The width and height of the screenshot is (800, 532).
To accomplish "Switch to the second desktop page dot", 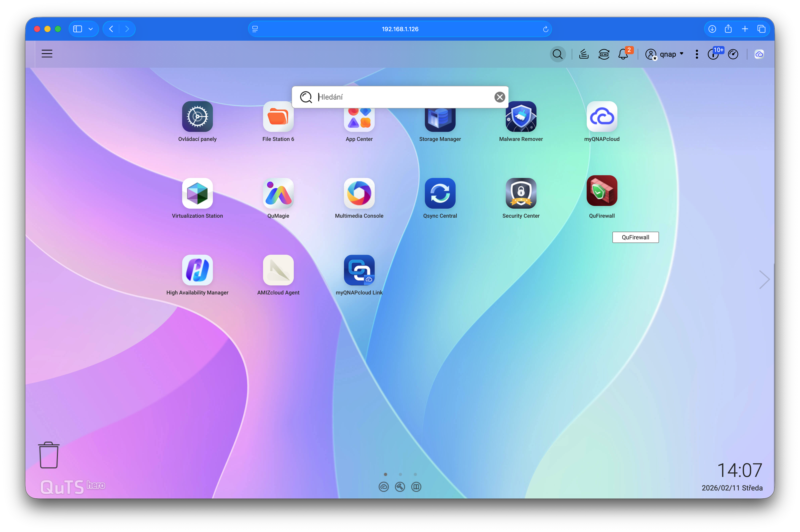I will click(400, 474).
